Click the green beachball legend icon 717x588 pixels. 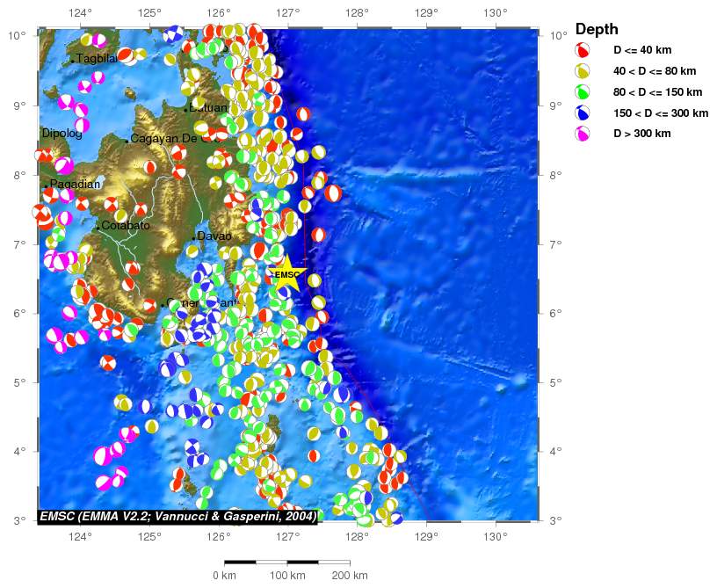pyautogui.click(x=582, y=92)
